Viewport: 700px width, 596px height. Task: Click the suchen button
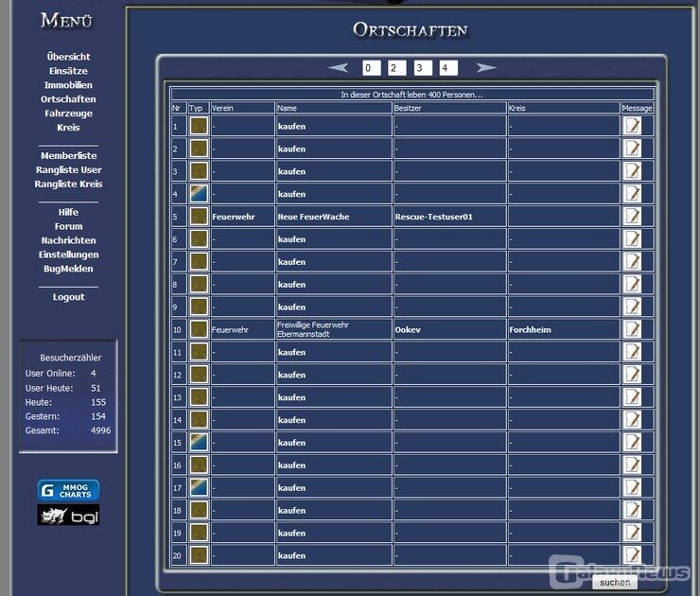point(614,582)
